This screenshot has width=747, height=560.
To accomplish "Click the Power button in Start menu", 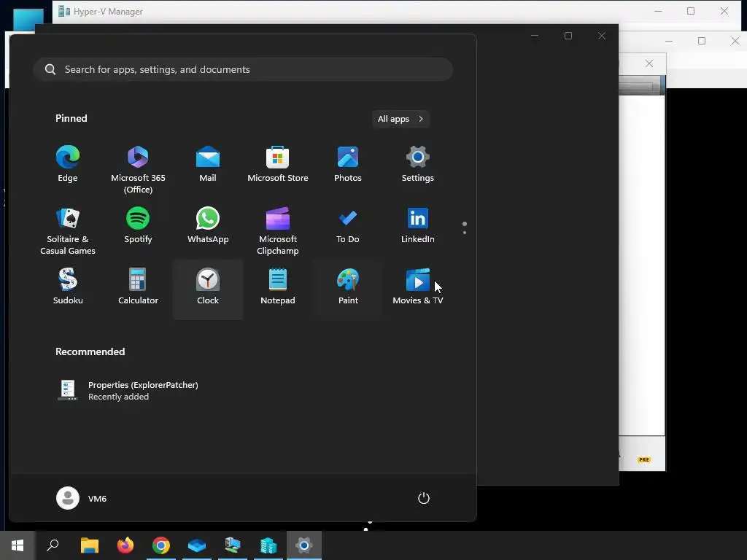I will pos(424,498).
